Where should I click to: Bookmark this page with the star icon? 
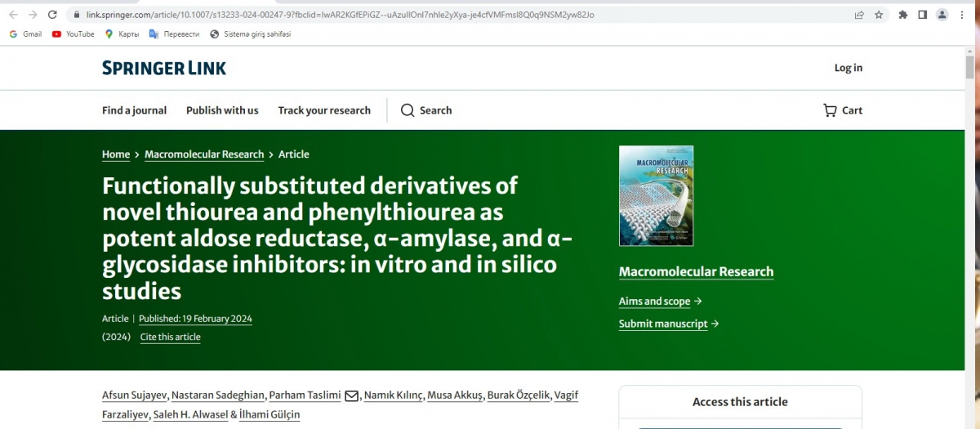click(879, 15)
